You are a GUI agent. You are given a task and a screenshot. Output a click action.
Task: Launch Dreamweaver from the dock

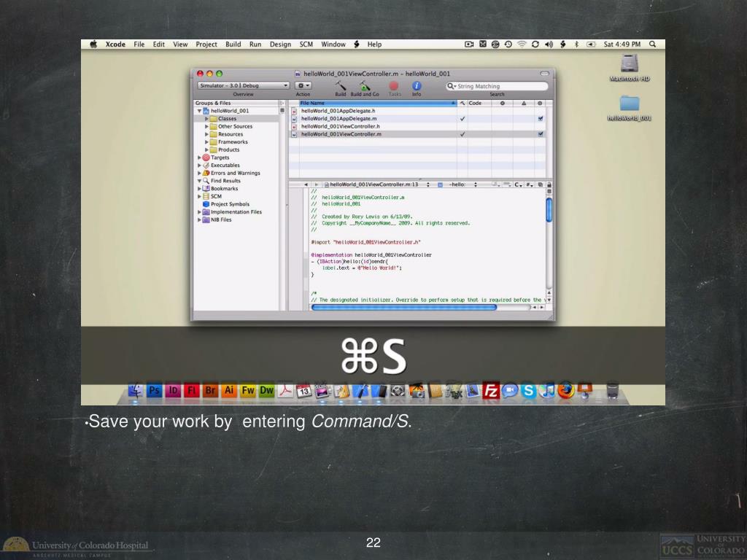[x=266, y=391]
